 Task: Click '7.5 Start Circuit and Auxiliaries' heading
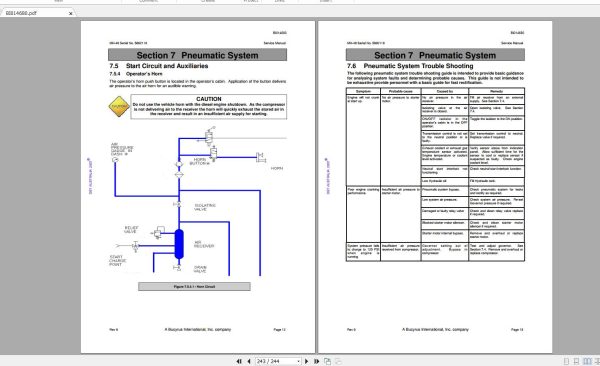tap(159, 66)
